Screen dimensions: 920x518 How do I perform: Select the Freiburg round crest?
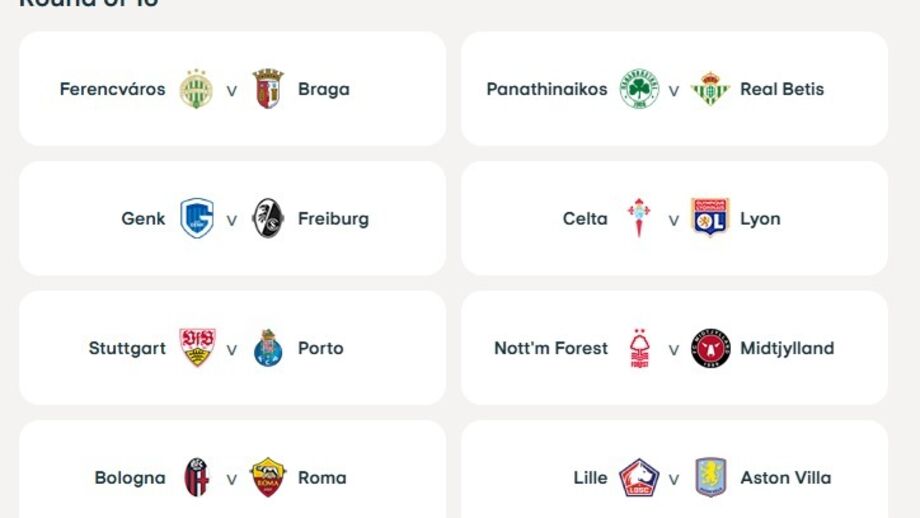[x=267, y=218]
